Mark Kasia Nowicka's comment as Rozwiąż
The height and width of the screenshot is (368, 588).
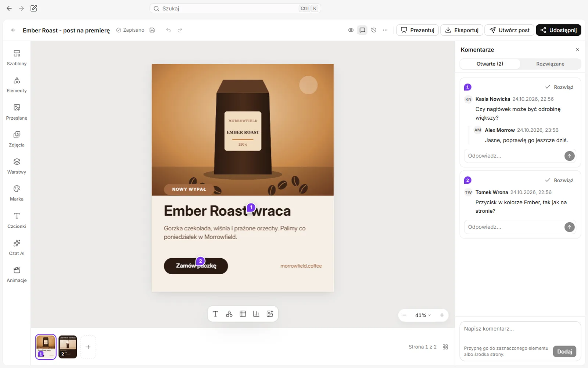click(559, 87)
